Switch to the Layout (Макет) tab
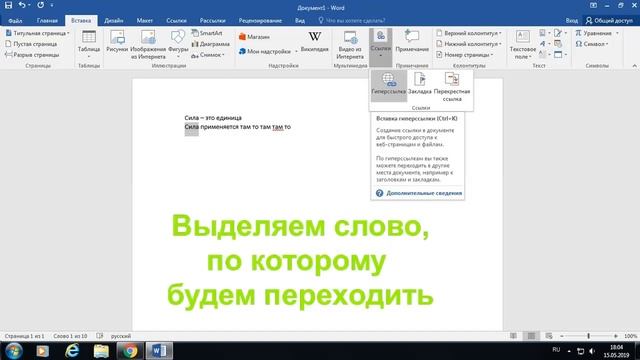Image resolution: width=640 pixels, height=360 pixels. [x=144, y=20]
